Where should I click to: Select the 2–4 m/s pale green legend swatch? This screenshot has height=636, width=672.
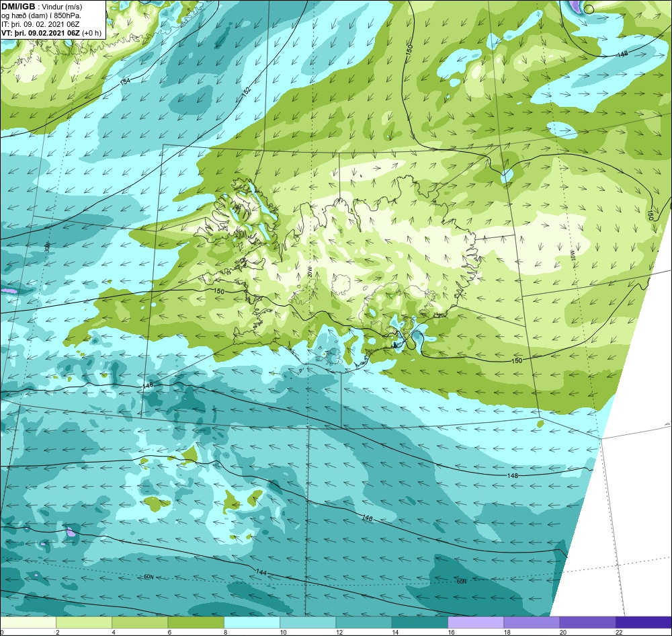tap(84, 622)
